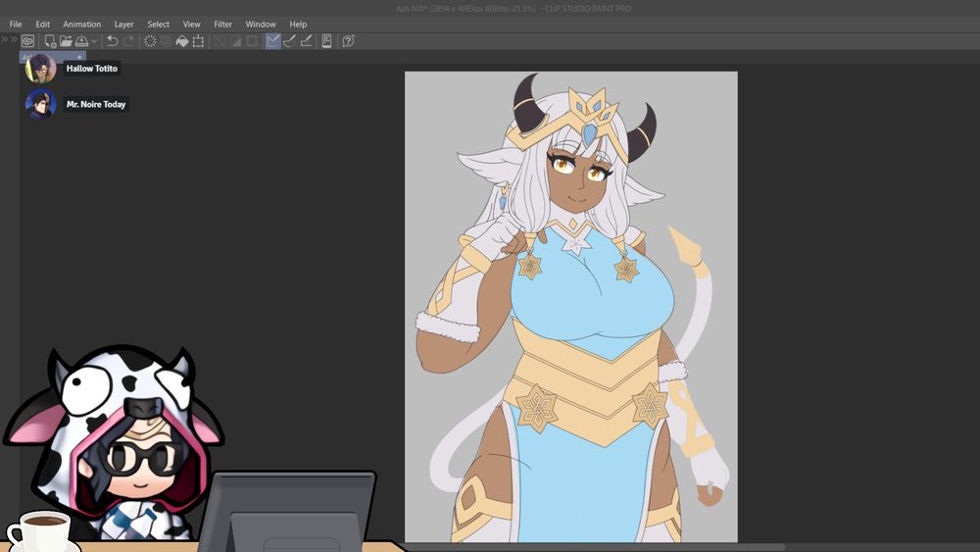The width and height of the screenshot is (980, 552).
Task: Open the Layer menu
Action: point(123,25)
